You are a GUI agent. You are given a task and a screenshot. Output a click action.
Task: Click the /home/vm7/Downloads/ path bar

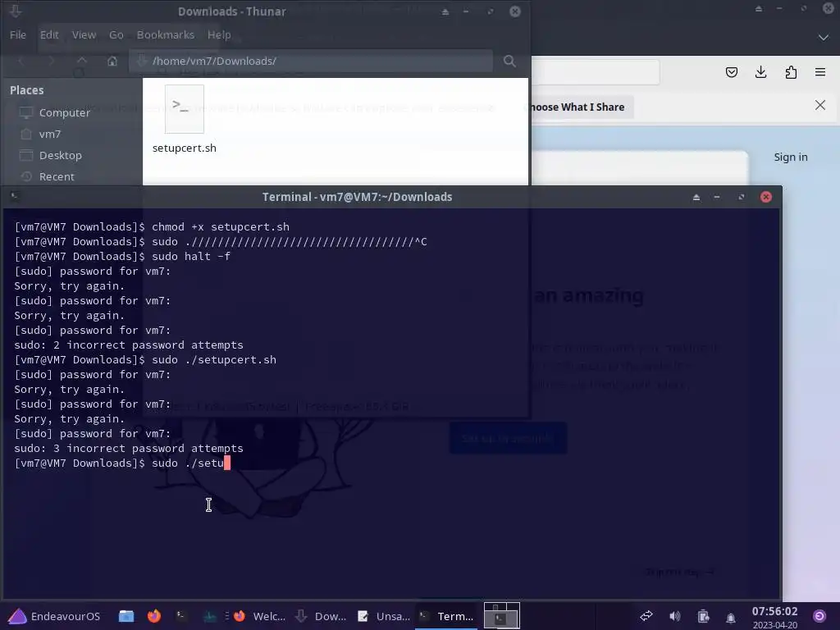click(311, 61)
